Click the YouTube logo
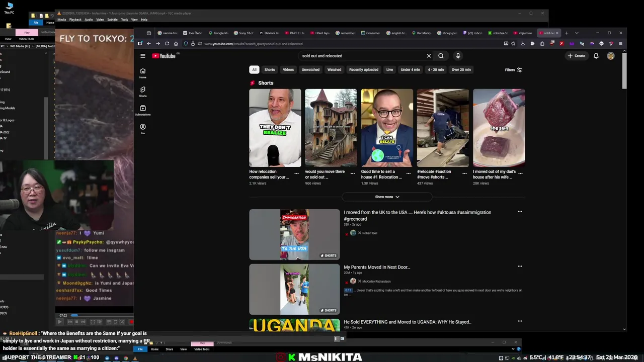This screenshot has height=362, width=644. (x=164, y=56)
